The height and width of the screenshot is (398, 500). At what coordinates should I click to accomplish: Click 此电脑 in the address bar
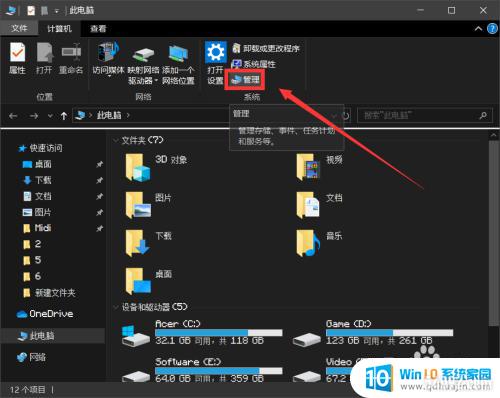point(109,115)
